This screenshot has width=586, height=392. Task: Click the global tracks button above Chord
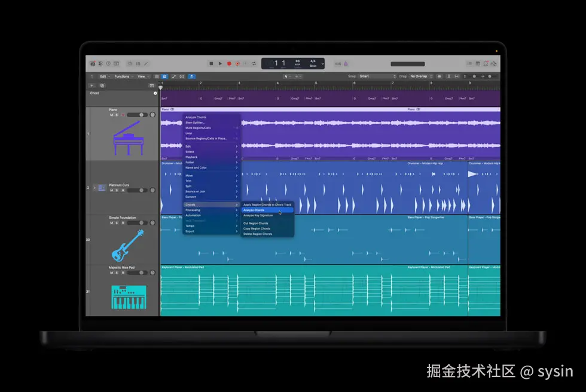(x=152, y=85)
